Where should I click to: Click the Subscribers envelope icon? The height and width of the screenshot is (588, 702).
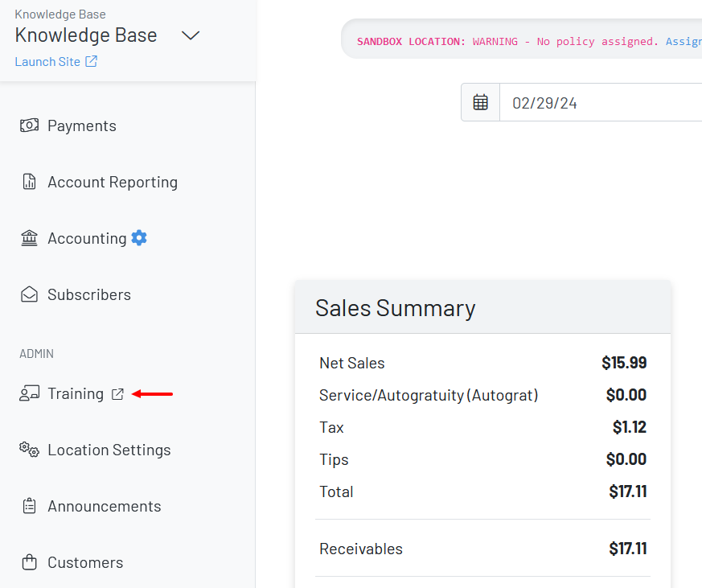[29, 294]
